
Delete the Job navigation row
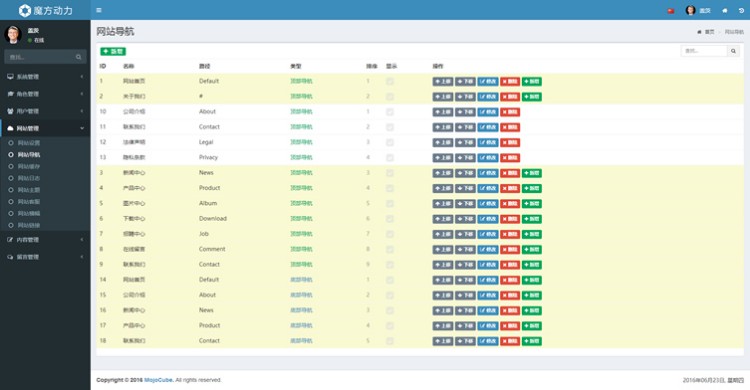point(510,234)
